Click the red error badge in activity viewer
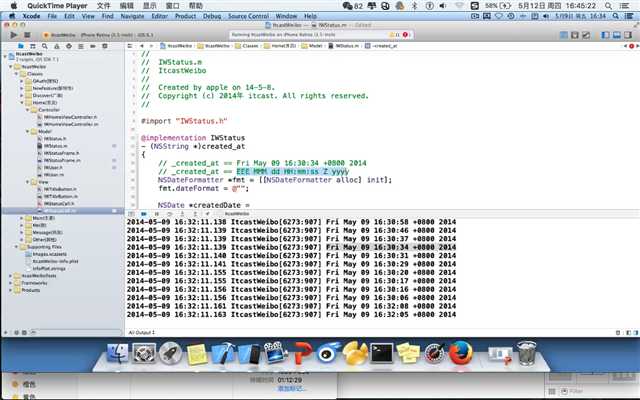The image size is (640, 400). pos(405,35)
